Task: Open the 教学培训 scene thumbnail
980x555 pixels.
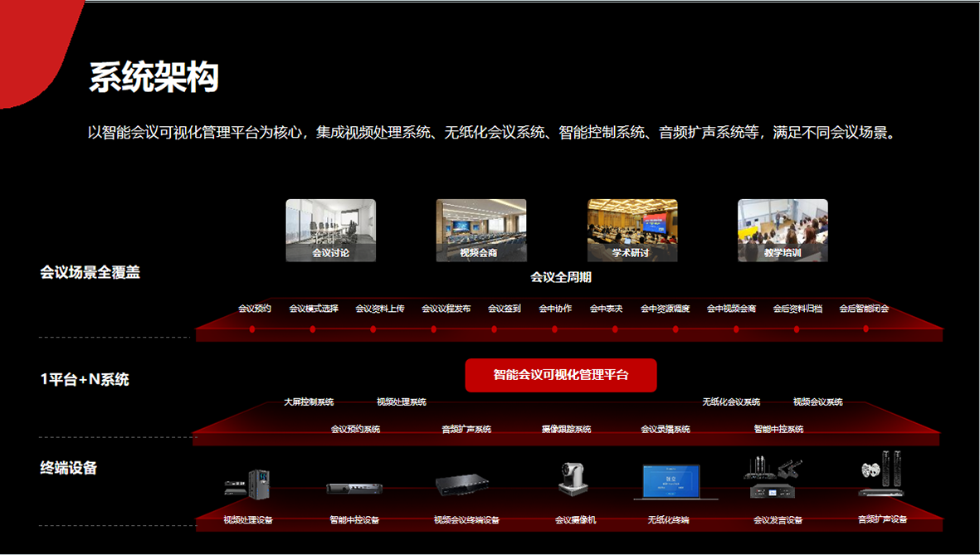Action: point(783,230)
